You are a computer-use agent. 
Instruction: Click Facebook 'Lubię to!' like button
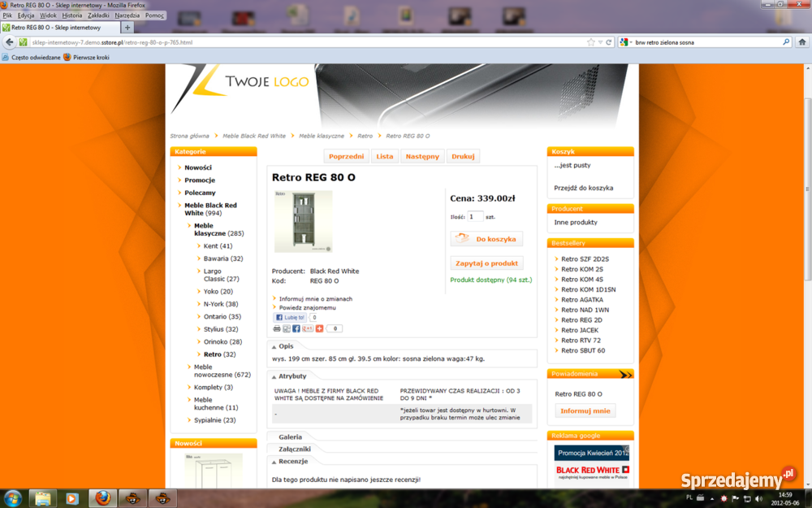point(290,318)
